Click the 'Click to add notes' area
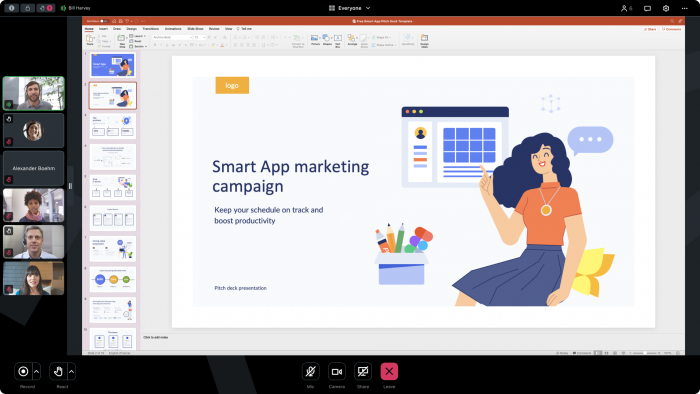Viewport: 700px width, 394px height. point(155,337)
